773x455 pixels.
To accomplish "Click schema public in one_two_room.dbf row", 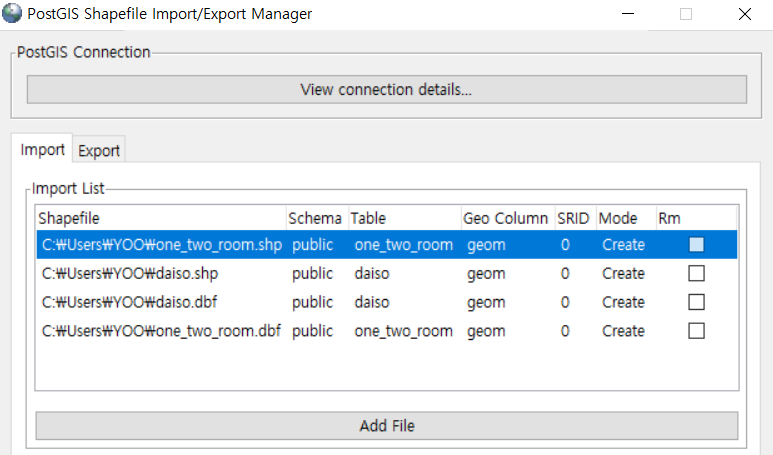I will (313, 331).
